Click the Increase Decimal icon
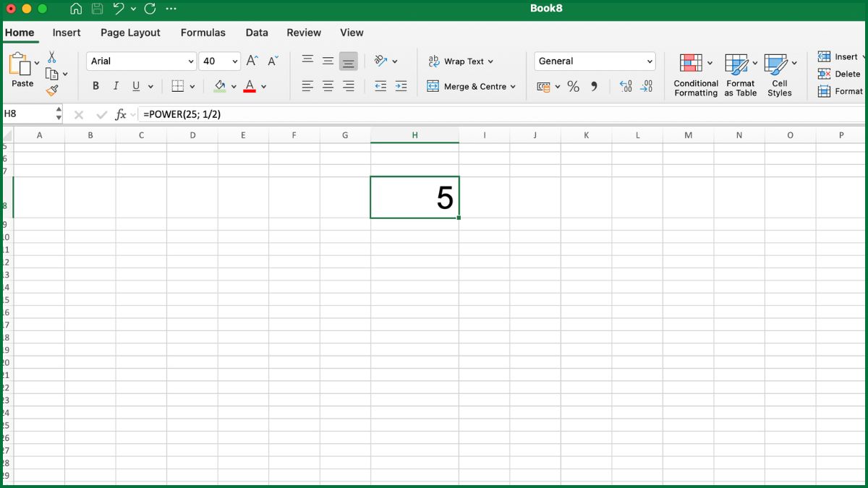The width and height of the screenshot is (868, 488). click(x=626, y=85)
